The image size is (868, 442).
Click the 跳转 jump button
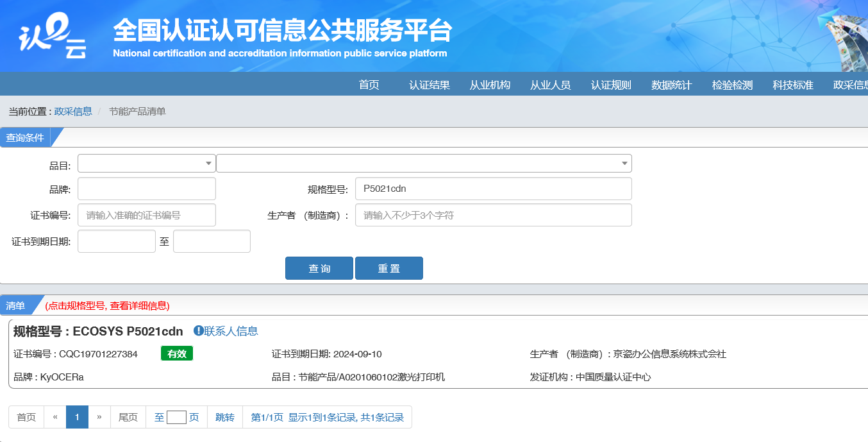(x=225, y=417)
